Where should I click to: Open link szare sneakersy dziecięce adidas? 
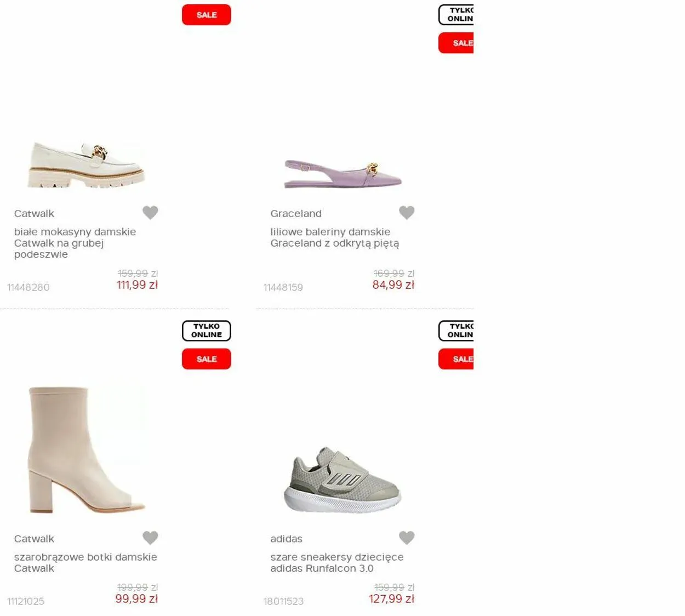pos(336,562)
